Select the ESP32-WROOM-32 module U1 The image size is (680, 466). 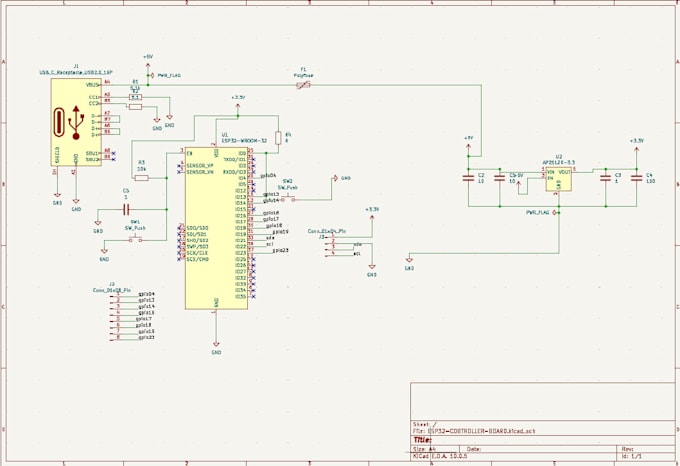click(216, 228)
